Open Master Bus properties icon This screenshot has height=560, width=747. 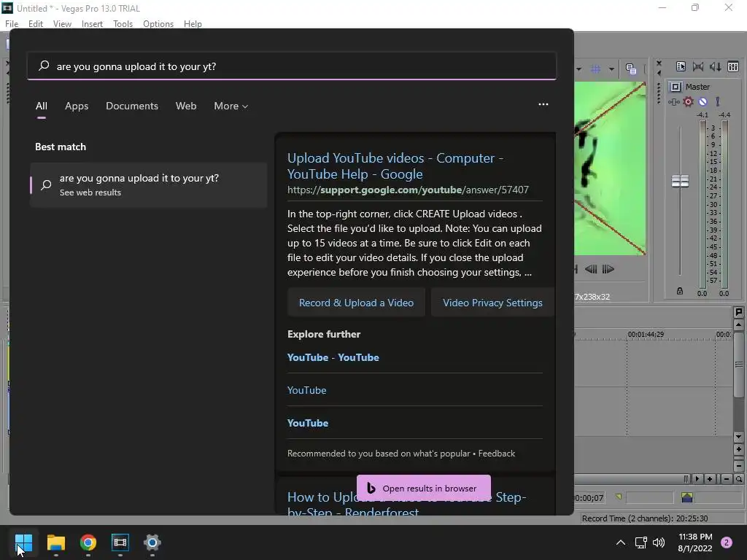click(x=681, y=66)
